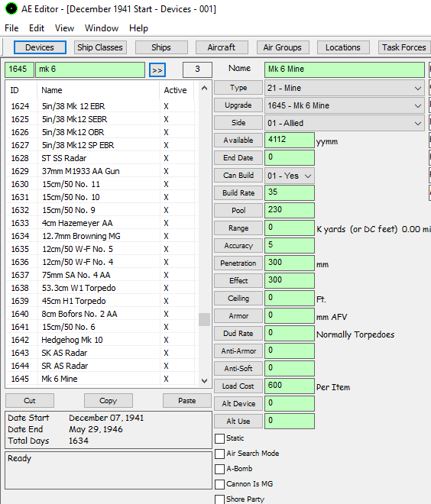Click the match count field showing 3
This screenshot has height=504, width=431.
[x=197, y=69]
